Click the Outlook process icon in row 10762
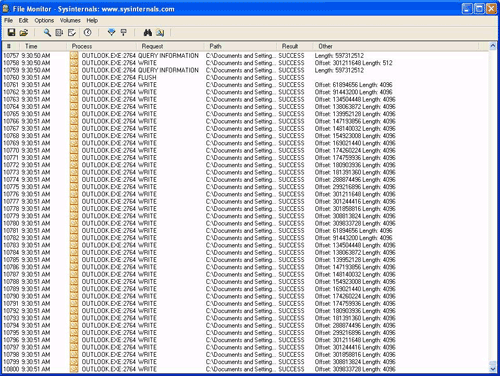This screenshot has width=500, height=376. (74, 92)
